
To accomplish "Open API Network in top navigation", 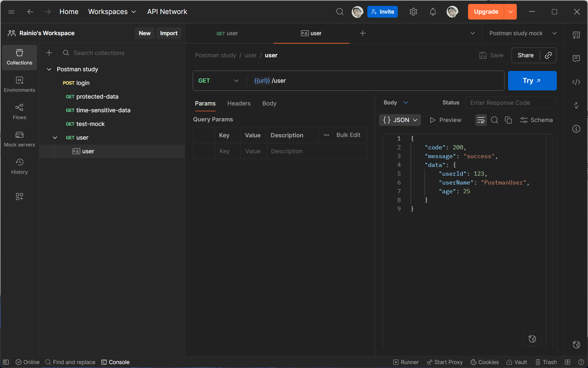I will point(167,12).
